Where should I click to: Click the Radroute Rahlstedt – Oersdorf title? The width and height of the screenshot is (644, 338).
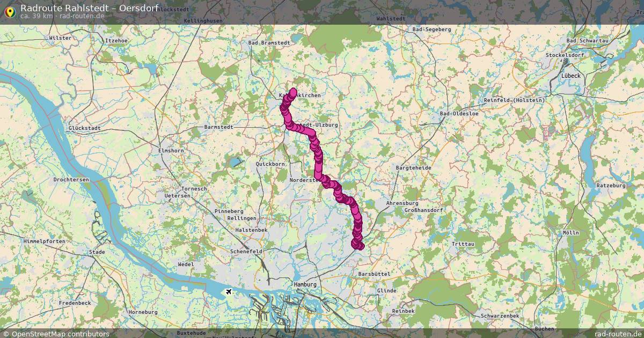[89, 8]
